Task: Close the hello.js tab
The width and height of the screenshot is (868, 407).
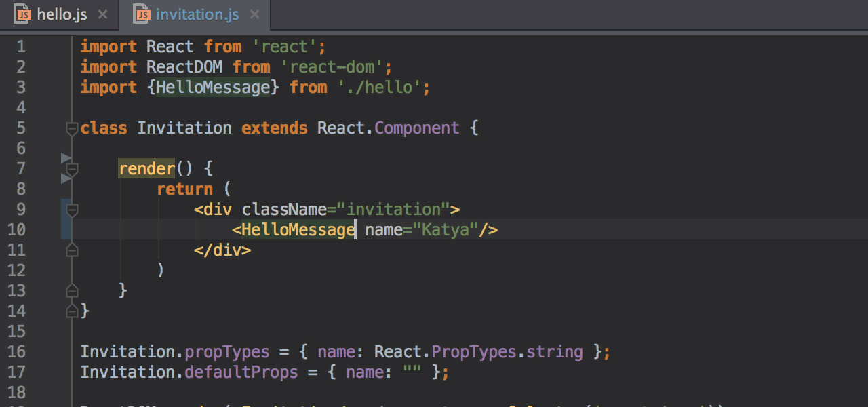Action: click(102, 14)
